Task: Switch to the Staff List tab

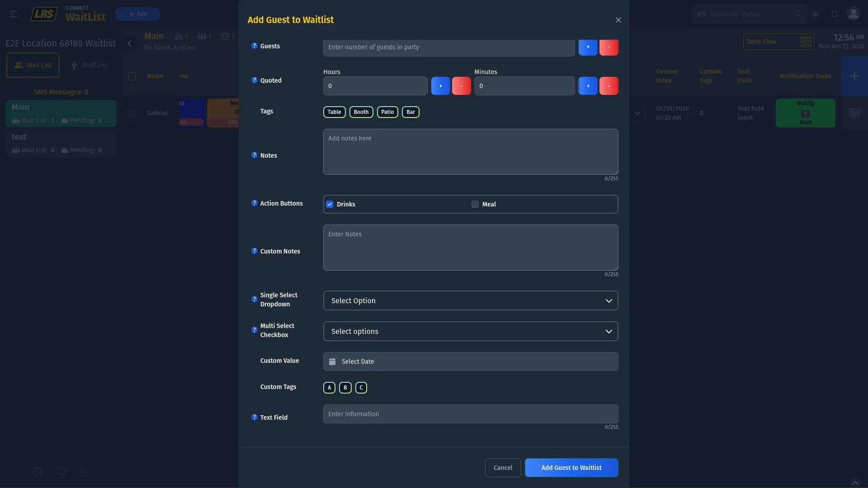Action: [x=90, y=65]
